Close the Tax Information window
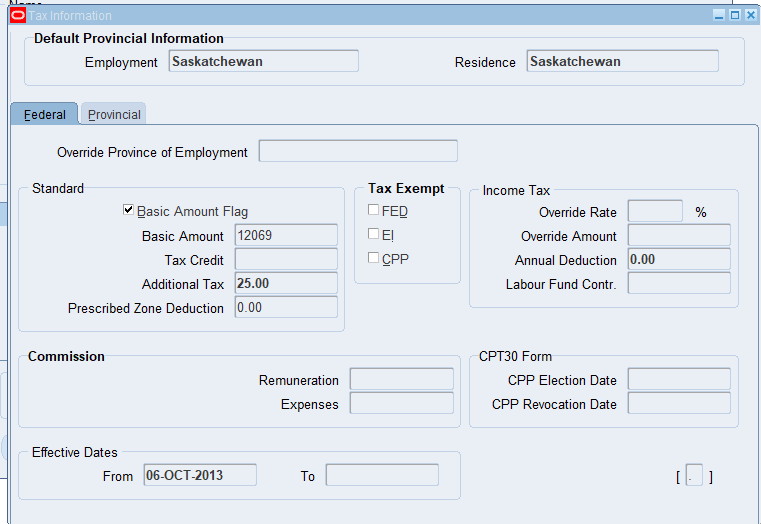The image size is (761, 524). pos(750,16)
